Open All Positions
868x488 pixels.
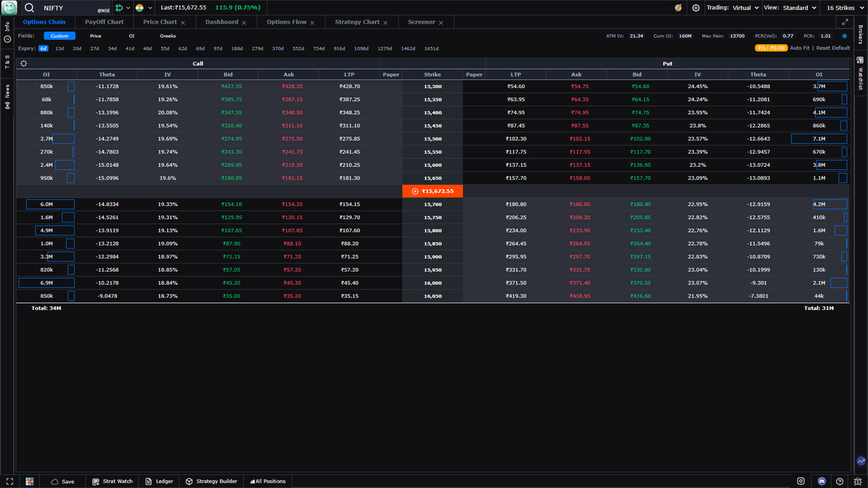pos(268,481)
